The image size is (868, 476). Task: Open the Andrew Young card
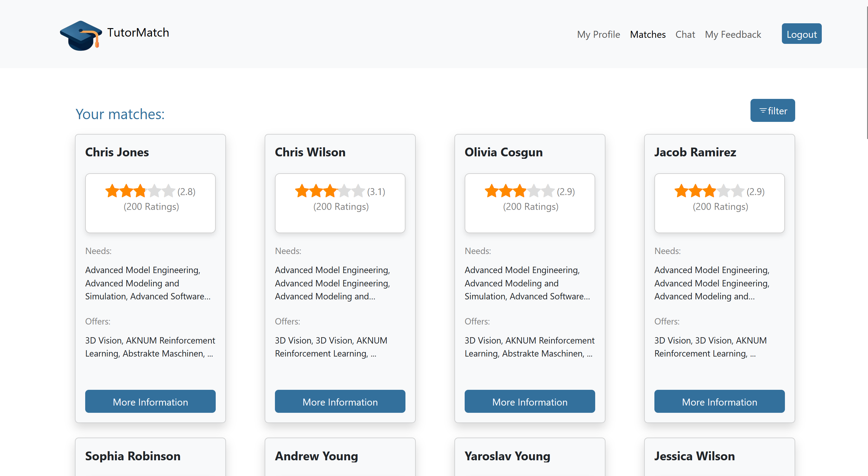[x=316, y=456]
